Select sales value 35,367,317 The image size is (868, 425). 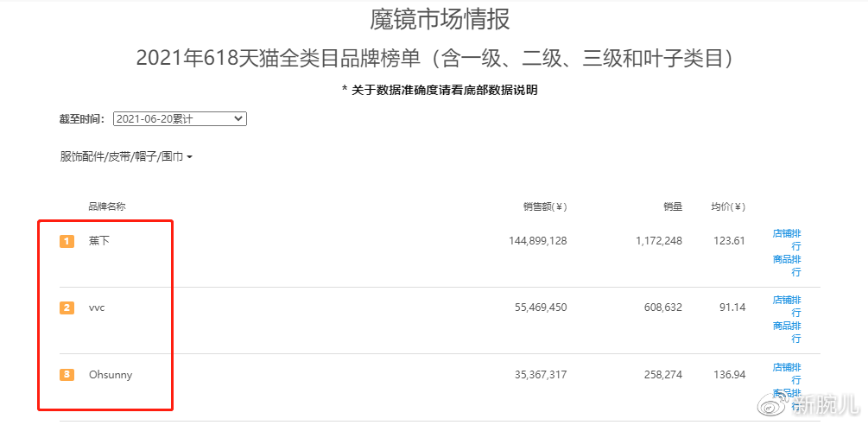point(541,375)
